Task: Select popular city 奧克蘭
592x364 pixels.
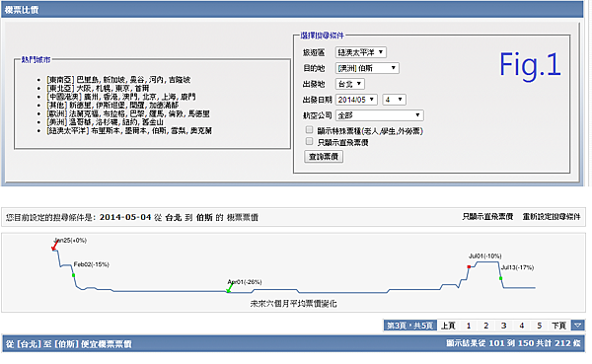Action: [201, 130]
